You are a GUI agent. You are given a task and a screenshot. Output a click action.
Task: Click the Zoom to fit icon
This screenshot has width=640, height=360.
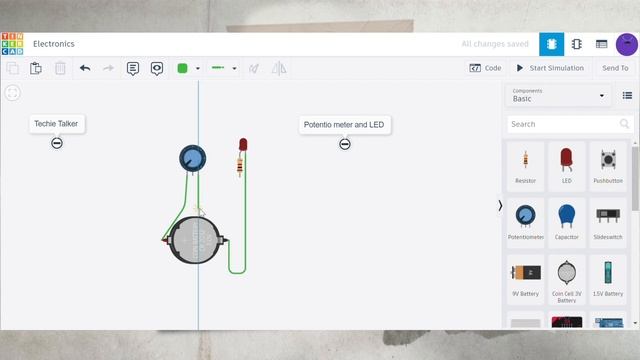(13, 93)
